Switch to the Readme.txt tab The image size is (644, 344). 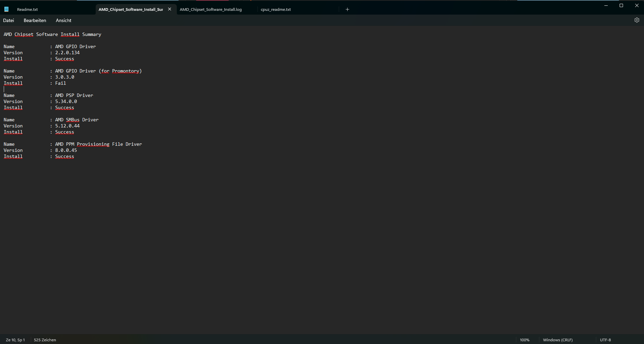(27, 9)
